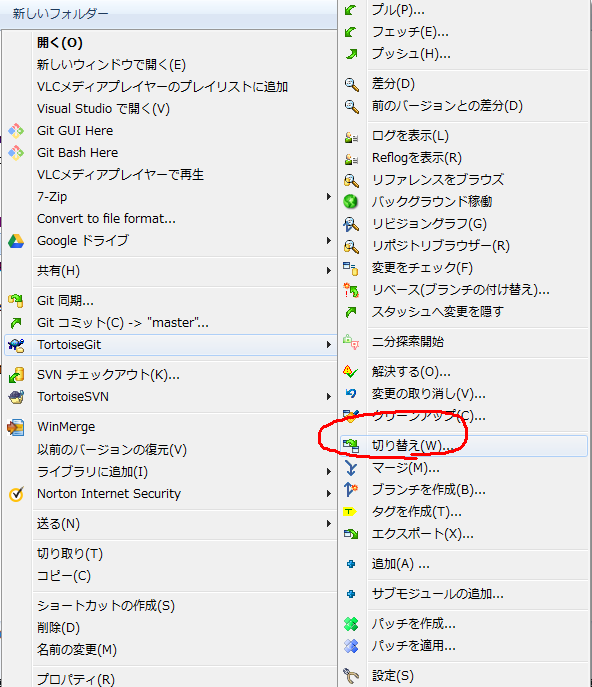Click the バックグラウンド稼働 globe icon
Viewport: 592px width, 687px height.
(x=351, y=202)
